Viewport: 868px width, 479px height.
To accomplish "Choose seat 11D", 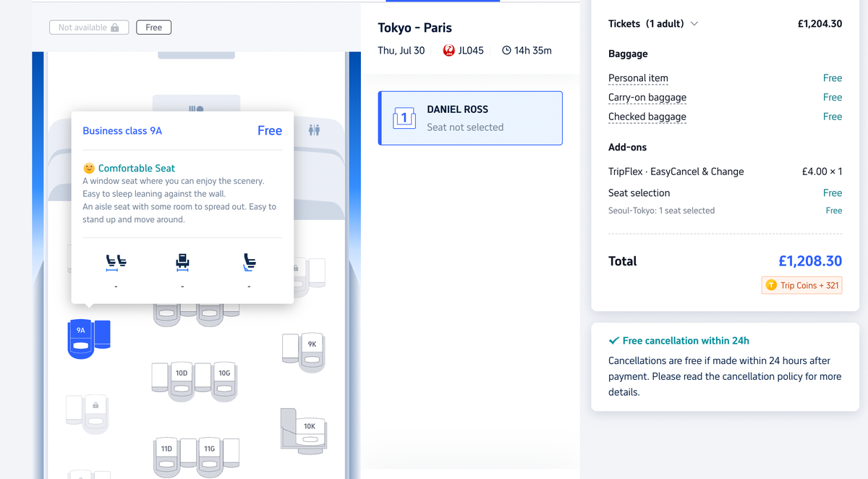I will point(166,456).
